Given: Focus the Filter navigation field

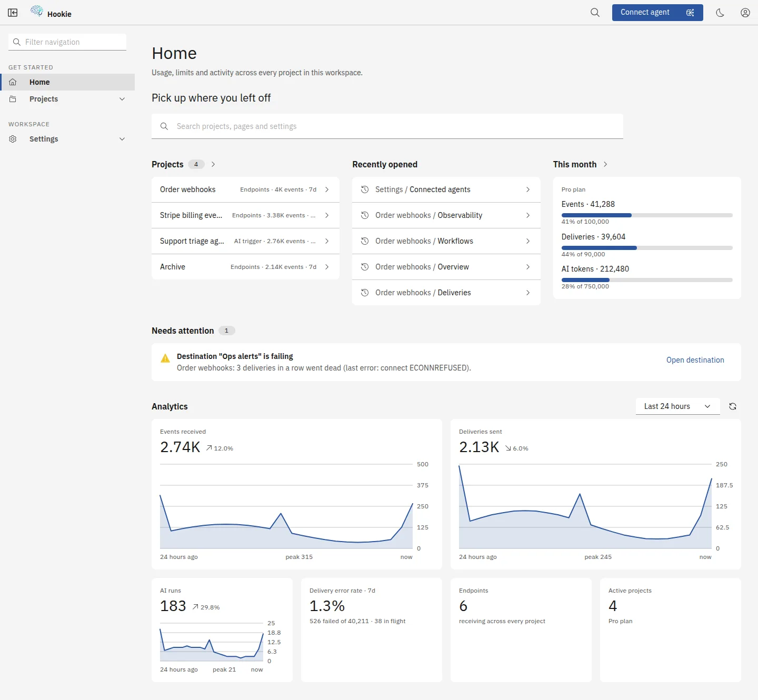Looking at the screenshot, I should (67, 42).
